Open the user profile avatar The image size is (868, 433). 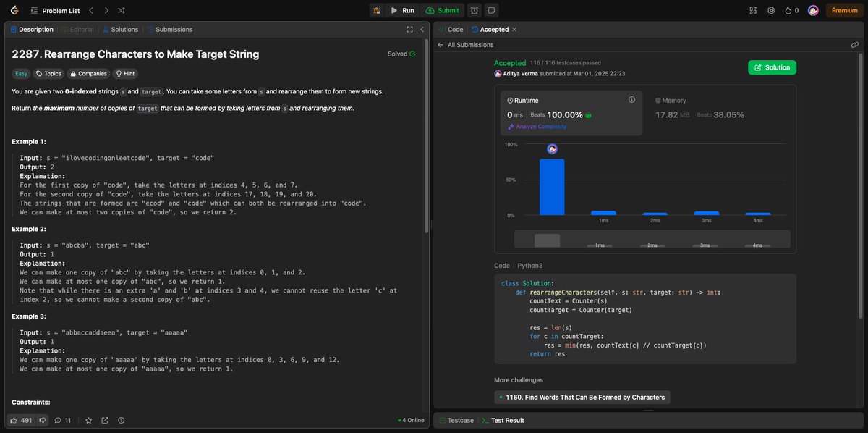pyautogui.click(x=813, y=10)
